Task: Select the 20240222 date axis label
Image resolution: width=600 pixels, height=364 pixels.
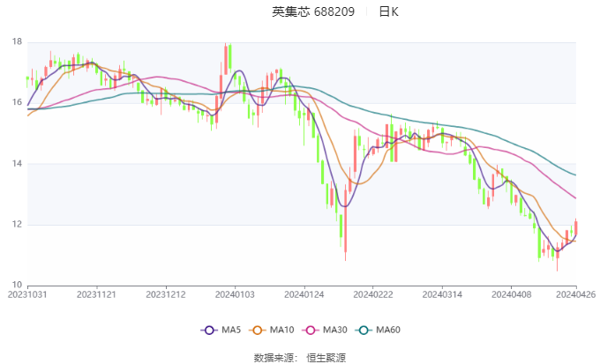Action: (x=372, y=294)
